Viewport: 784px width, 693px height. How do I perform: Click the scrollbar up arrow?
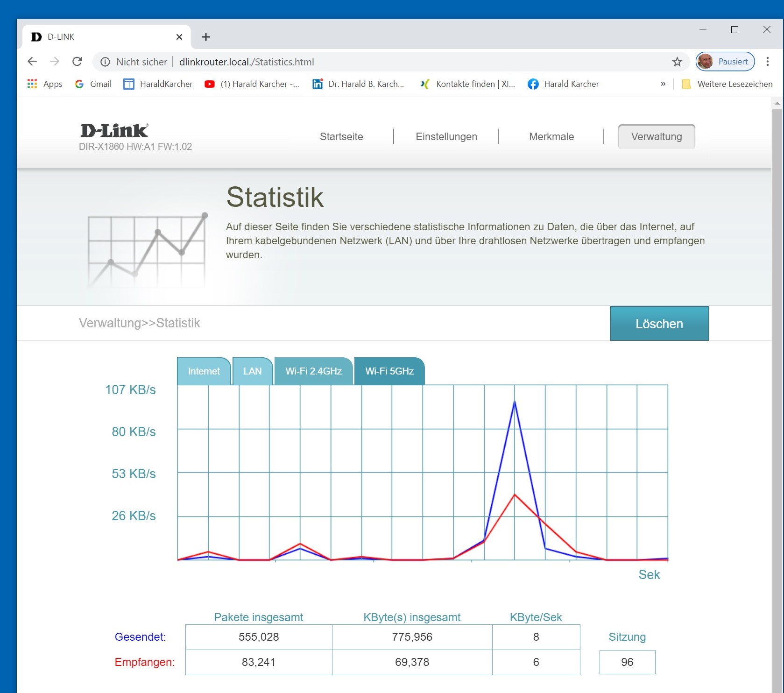tap(777, 103)
